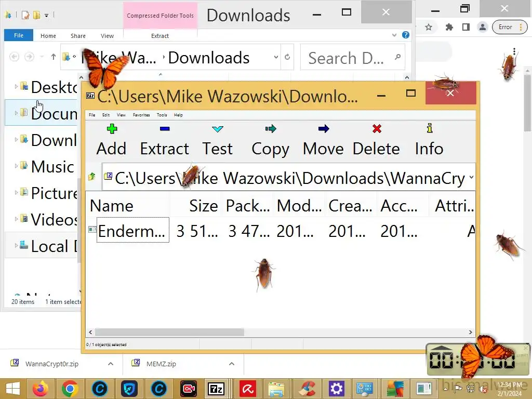Sort by the Crea... (Created) column
The height and width of the screenshot is (399, 532).
[351, 206]
